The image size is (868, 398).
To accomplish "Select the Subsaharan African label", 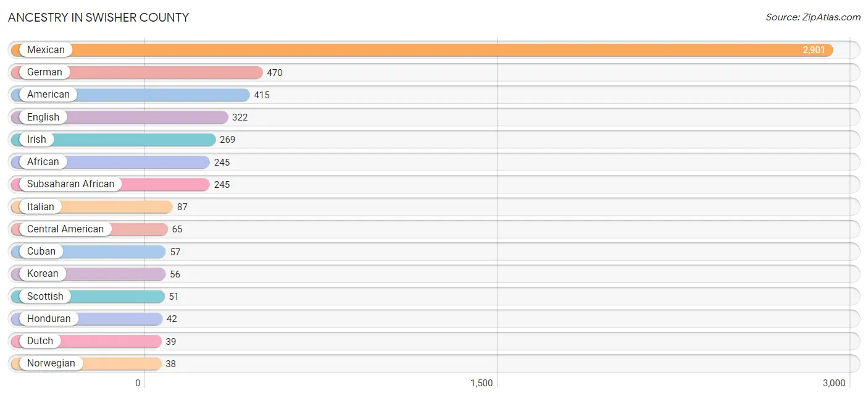I will point(70,184).
